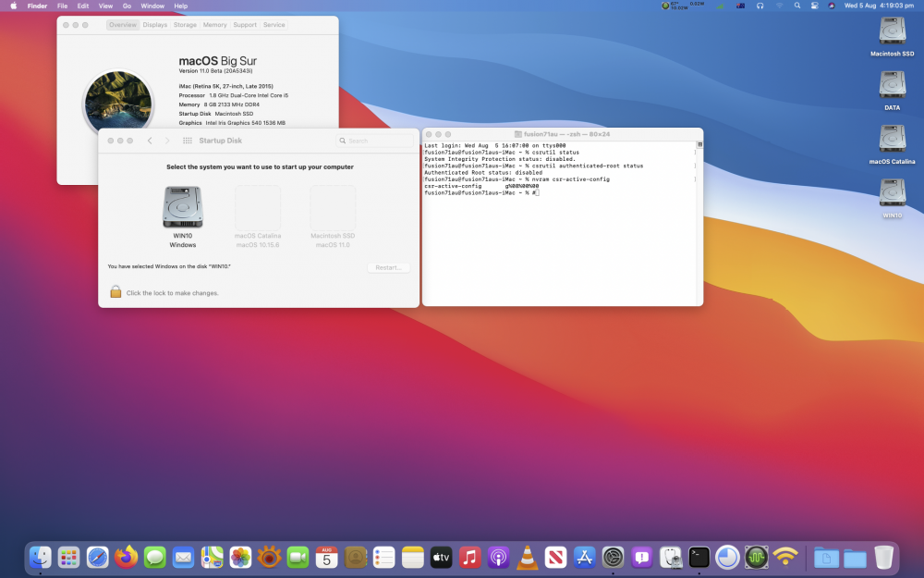Go back in System Preferences
Image resolution: width=924 pixels, height=578 pixels.
click(150, 141)
